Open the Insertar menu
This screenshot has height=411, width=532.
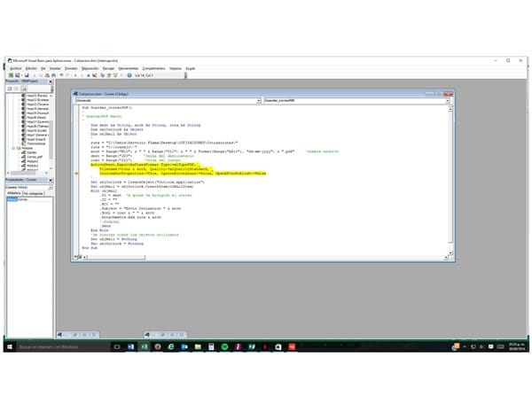coord(55,68)
